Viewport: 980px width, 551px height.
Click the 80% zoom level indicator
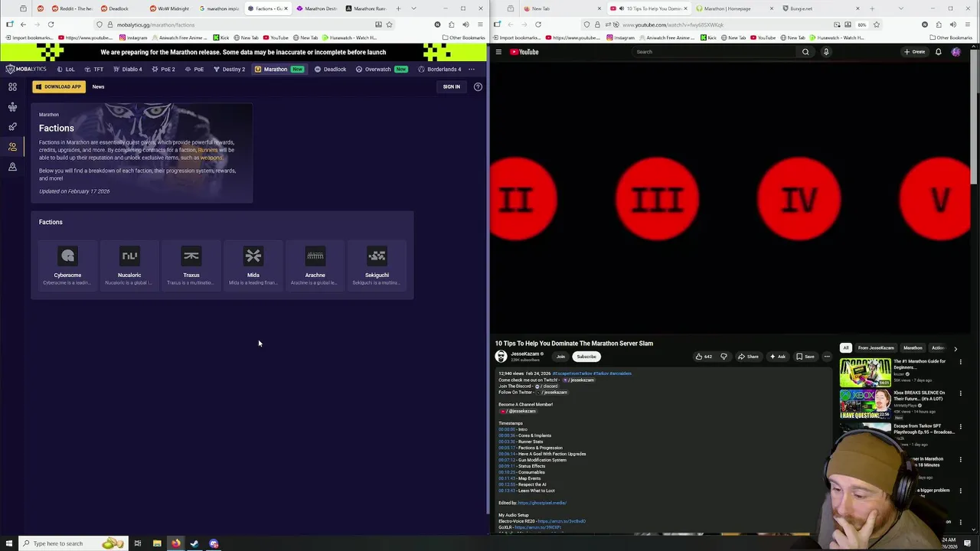click(862, 24)
